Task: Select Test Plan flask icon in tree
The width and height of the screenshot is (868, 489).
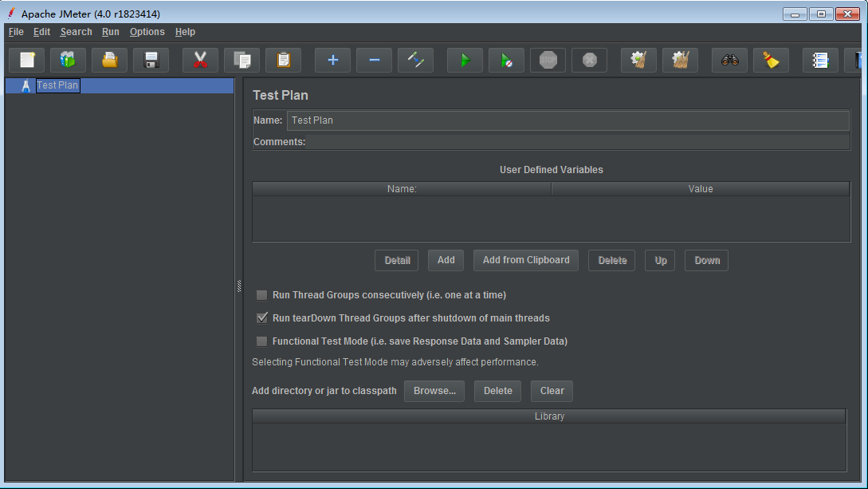Action: 26,86
